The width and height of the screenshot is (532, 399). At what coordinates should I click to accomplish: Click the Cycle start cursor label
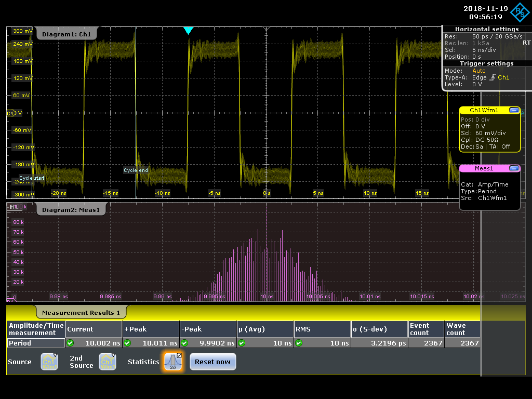[32, 178]
